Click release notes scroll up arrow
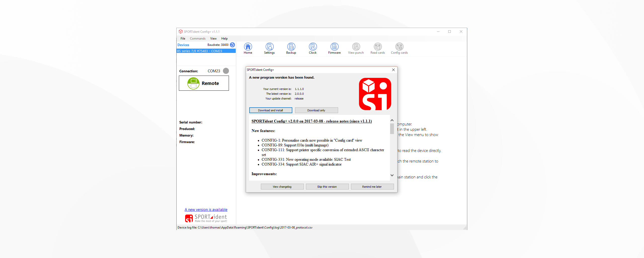The width and height of the screenshot is (644, 258). pos(392,120)
